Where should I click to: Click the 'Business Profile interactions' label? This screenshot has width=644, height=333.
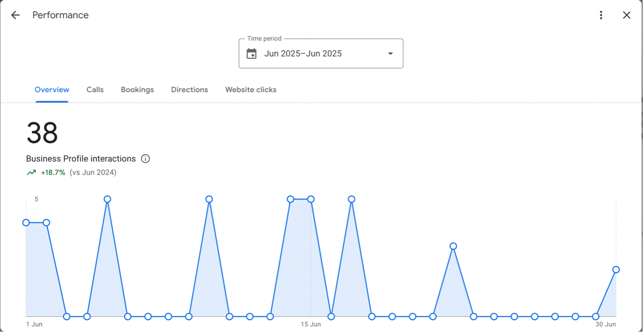tap(81, 159)
